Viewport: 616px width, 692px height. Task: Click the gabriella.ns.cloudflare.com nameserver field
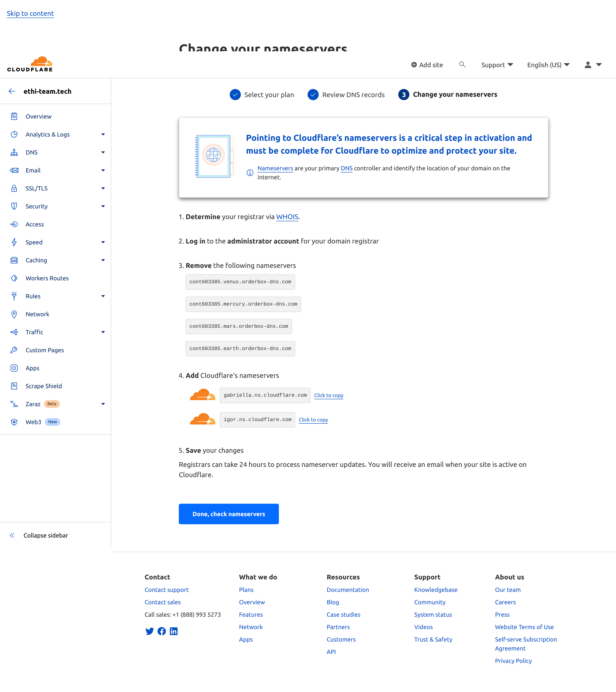coord(265,395)
